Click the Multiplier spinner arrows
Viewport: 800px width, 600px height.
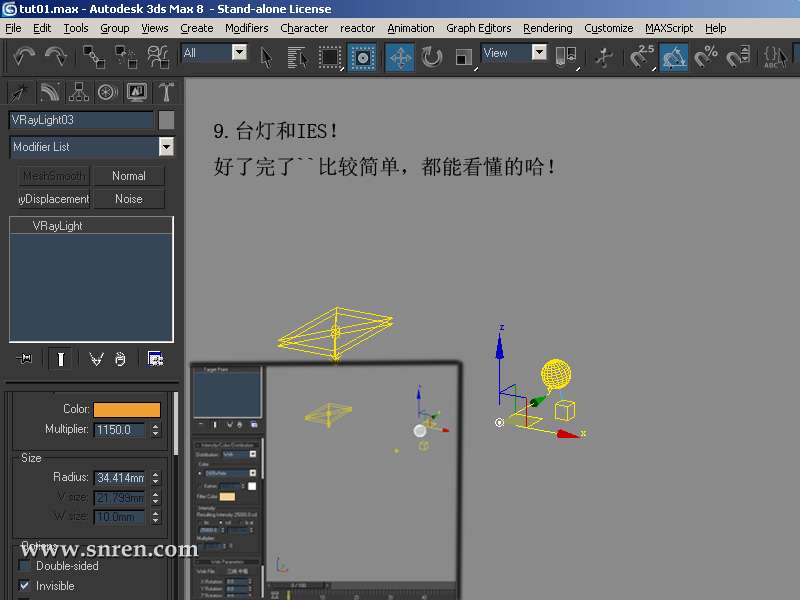tap(156, 430)
